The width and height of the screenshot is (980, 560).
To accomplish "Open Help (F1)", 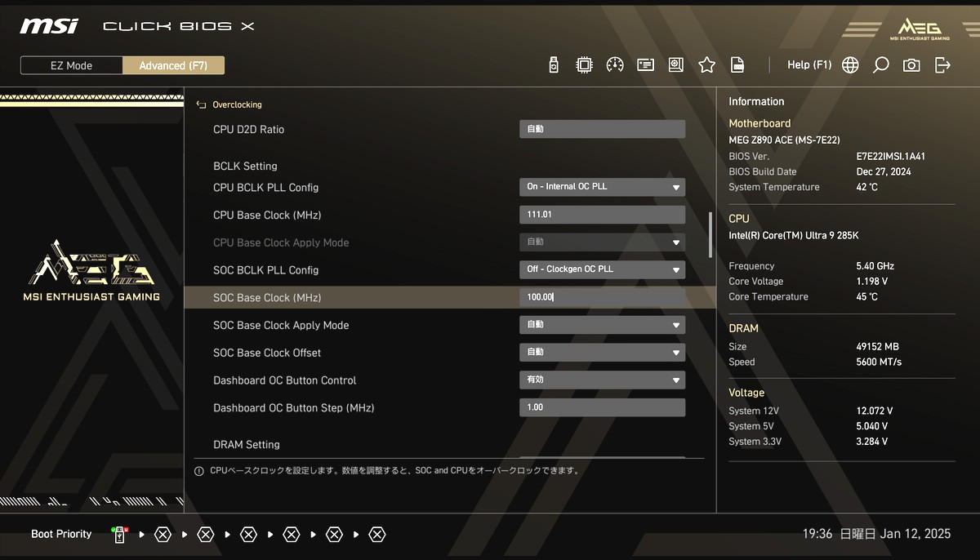I will (x=809, y=64).
